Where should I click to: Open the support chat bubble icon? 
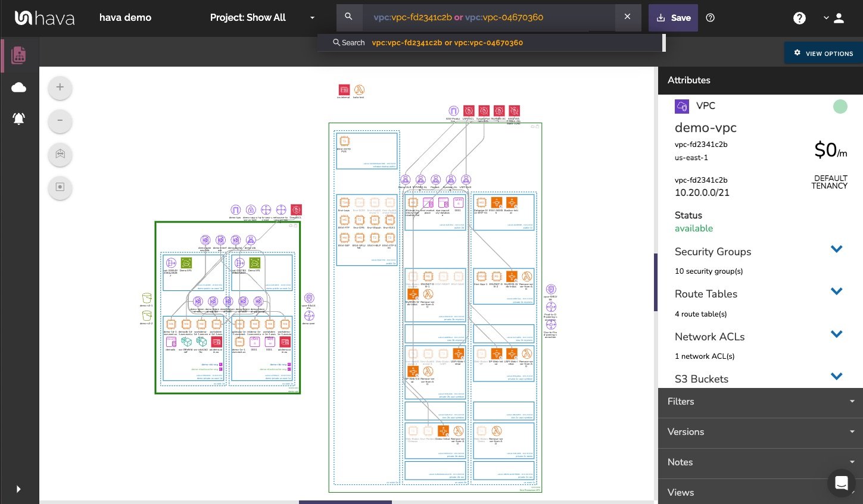(842, 483)
